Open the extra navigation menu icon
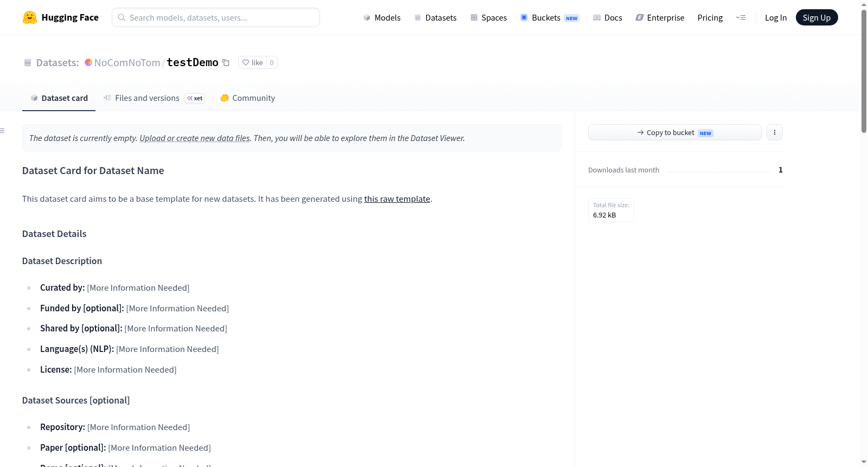 click(x=741, y=17)
